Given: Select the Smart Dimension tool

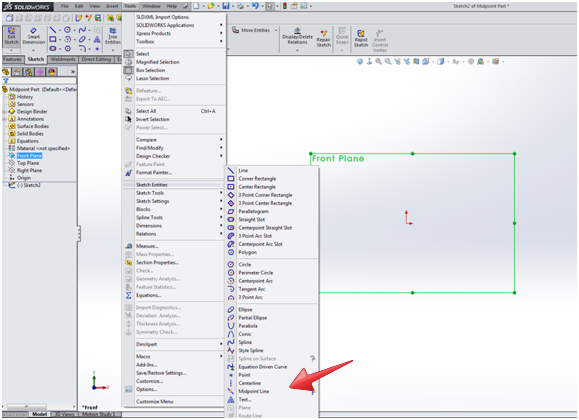Looking at the screenshot, I should click(33, 36).
